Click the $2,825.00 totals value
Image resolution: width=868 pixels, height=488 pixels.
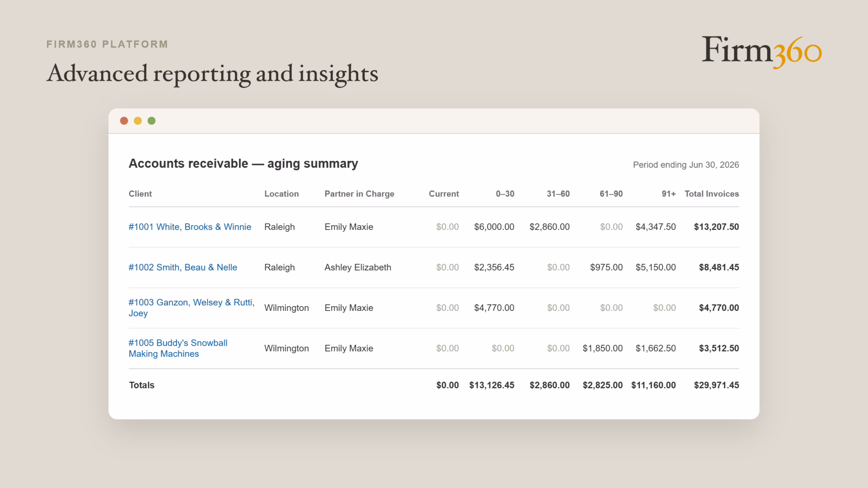pyautogui.click(x=603, y=385)
